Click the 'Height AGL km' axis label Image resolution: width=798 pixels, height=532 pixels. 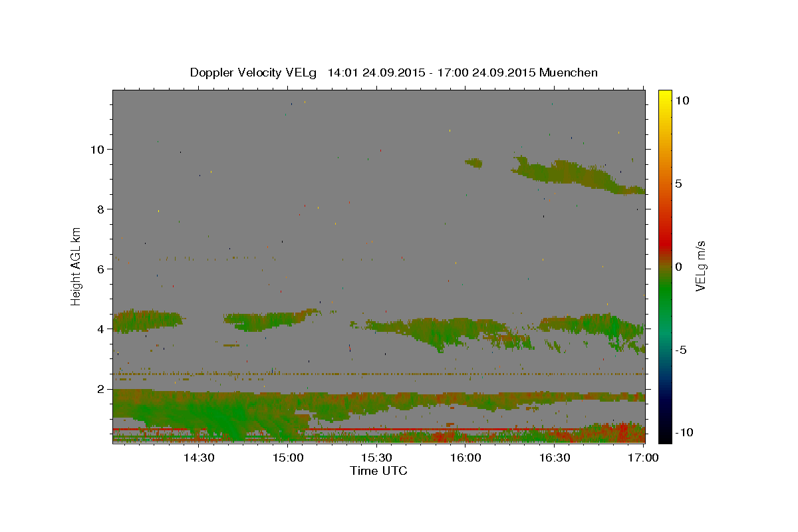pos(76,266)
